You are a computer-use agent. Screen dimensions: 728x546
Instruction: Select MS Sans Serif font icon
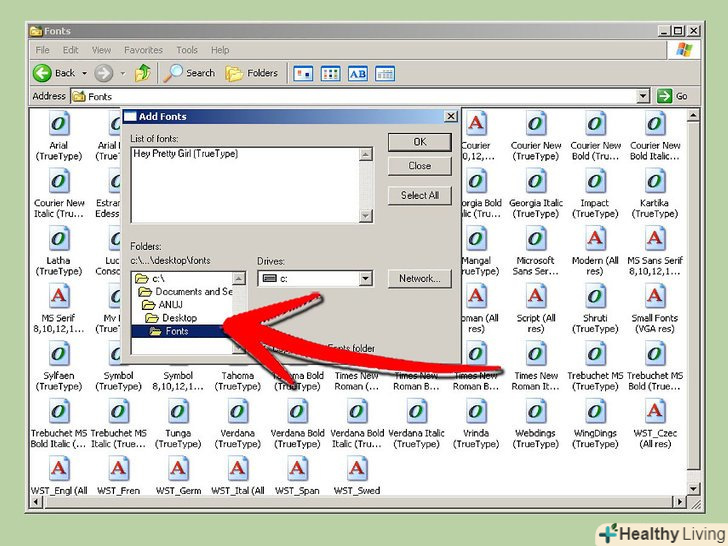coord(655,239)
